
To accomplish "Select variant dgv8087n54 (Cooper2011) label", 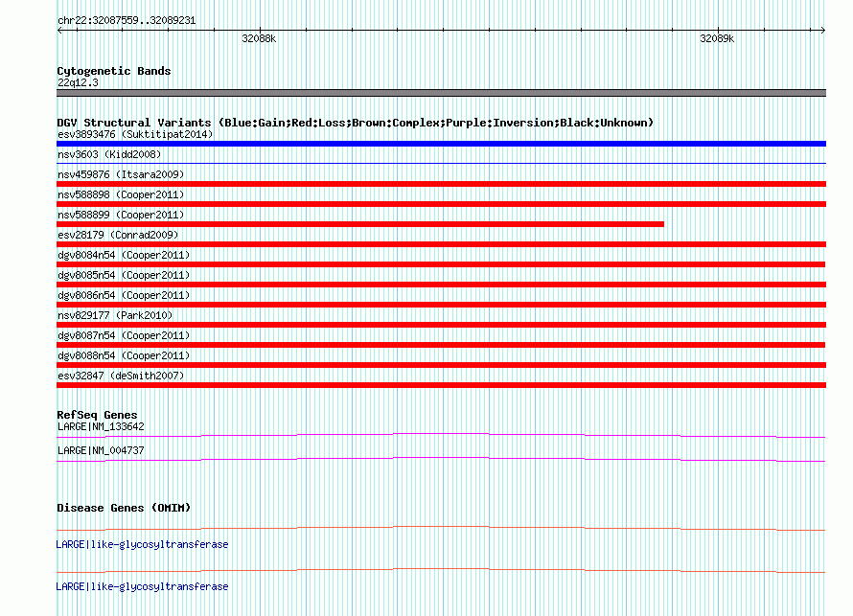I will 124,335.
